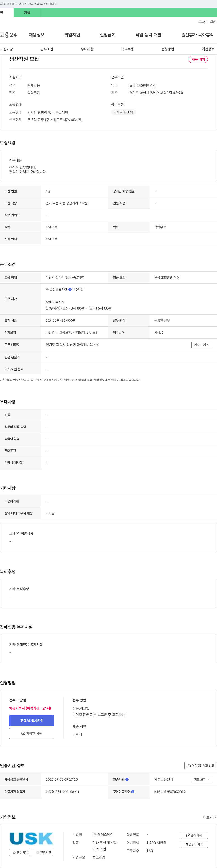This screenshot has height=868, width=217.
Task: Open the 출산휴가·육아휴직 menu
Action: 198,35
